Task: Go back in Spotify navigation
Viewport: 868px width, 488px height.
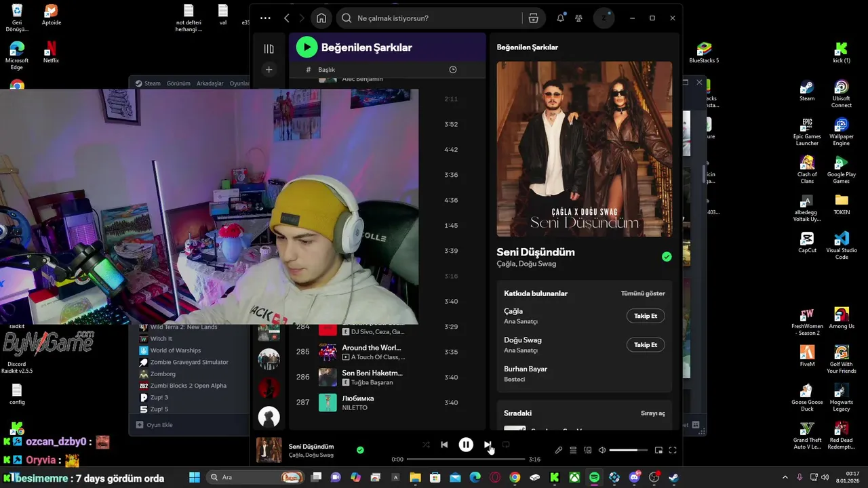Action: (287, 18)
